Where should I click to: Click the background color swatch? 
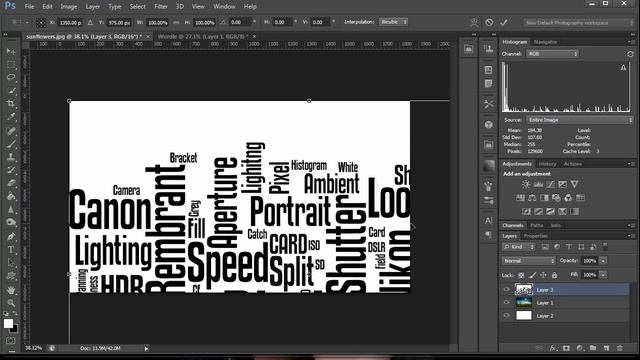pos(15,329)
